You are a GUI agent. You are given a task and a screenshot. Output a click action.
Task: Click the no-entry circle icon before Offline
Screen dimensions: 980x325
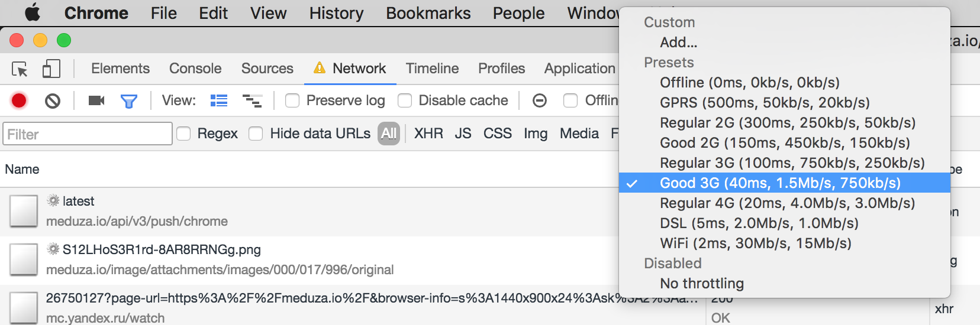pyautogui.click(x=540, y=101)
